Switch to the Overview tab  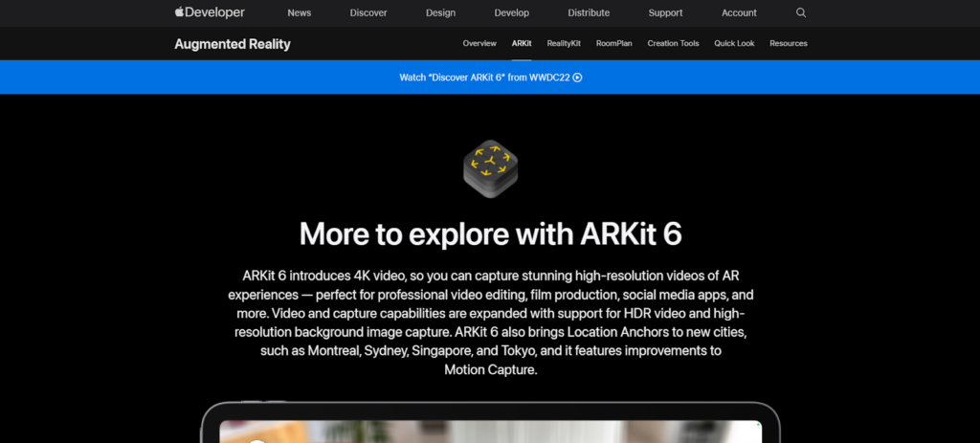coord(479,44)
